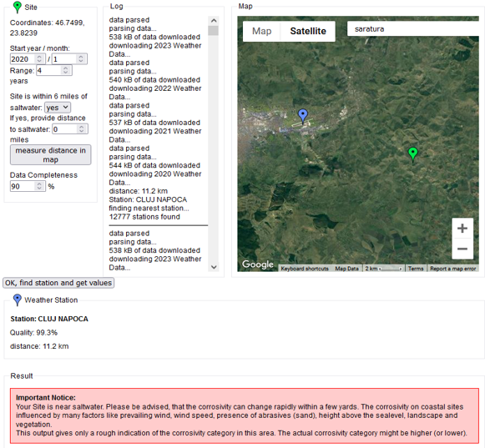Click the Range years spinner arrows
The width and height of the screenshot is (485, 448).
point(66,70)
